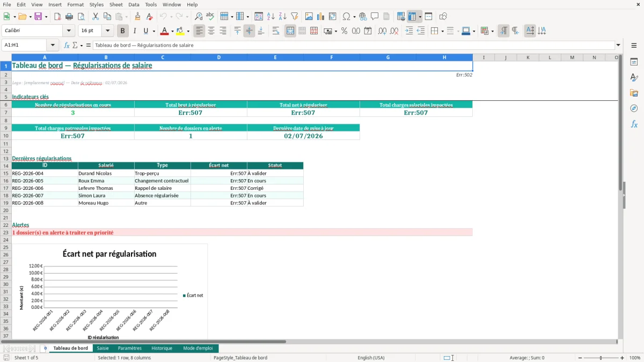Open sidebar Properties panel
This screenshot has height=362, width=644.
tap(634, 62)
